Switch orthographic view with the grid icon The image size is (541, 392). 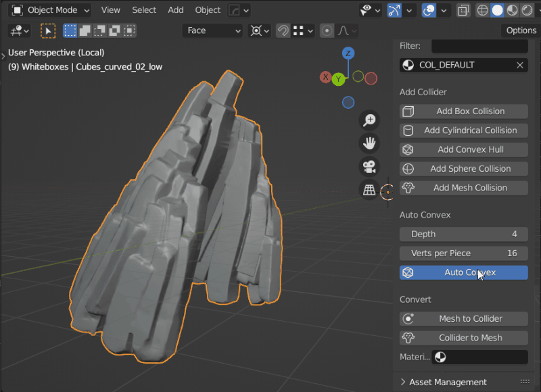pos(370,190)
